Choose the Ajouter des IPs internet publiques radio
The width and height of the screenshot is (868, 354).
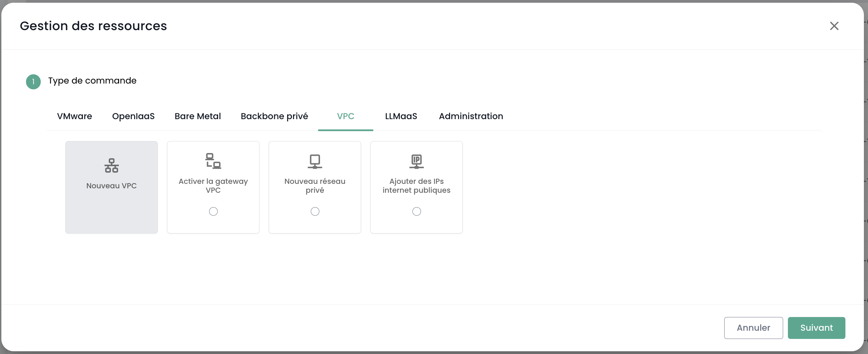(417, 212)
